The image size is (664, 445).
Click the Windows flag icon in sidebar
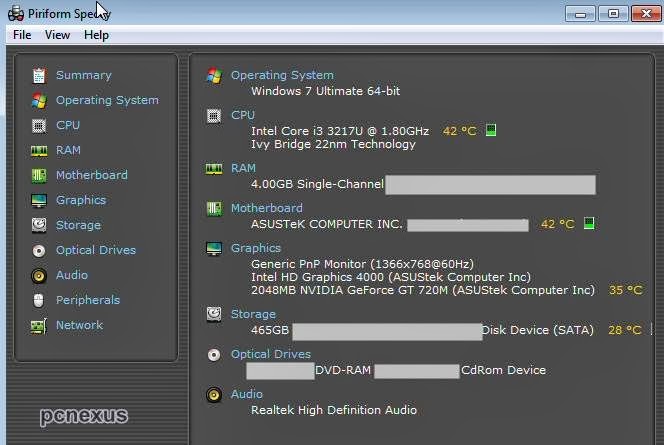tap(39, 100)
